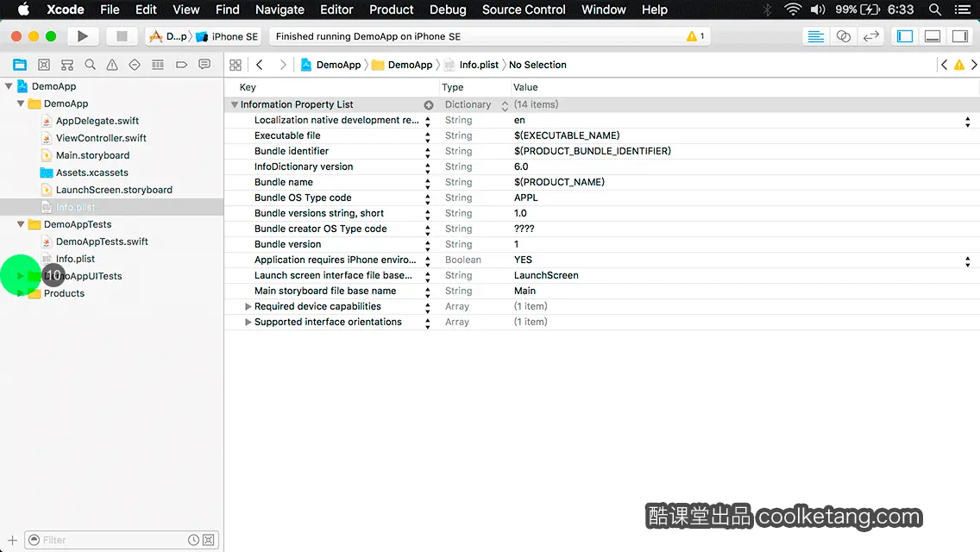Image resolution: width=980 pixels, height=552 pixels.
Task: Select Assets.xcassets catalog
Action: click(91, 172)
